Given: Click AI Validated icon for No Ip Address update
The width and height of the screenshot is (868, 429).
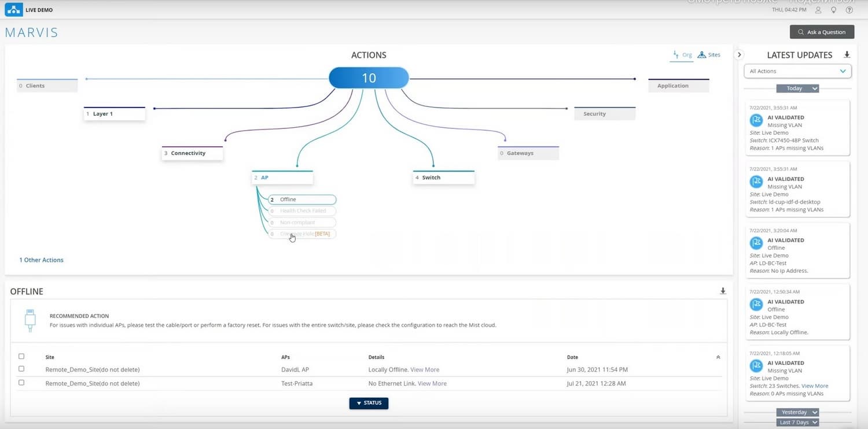Looking at the screenshot, I should pos(756,243).
